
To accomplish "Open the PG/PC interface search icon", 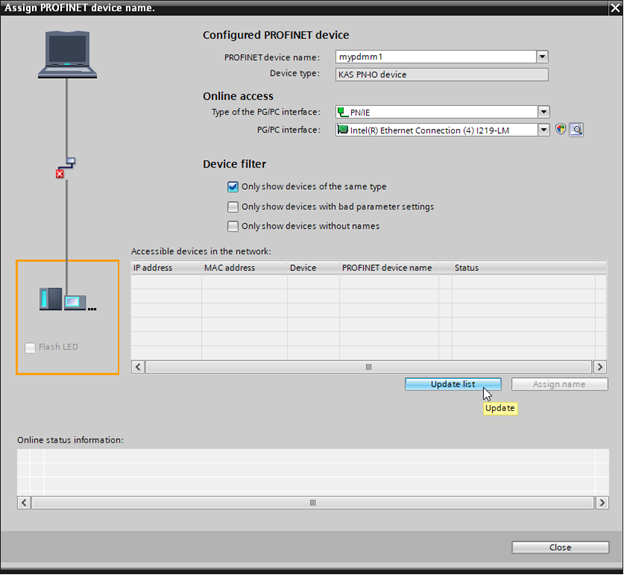I will (x=576, y=129).
